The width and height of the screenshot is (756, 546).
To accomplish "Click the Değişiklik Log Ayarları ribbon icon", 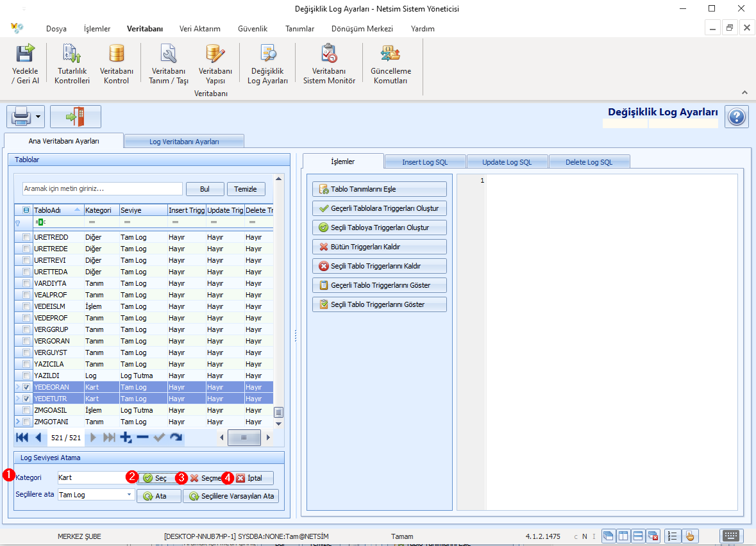I will click(x=267, y=64).
